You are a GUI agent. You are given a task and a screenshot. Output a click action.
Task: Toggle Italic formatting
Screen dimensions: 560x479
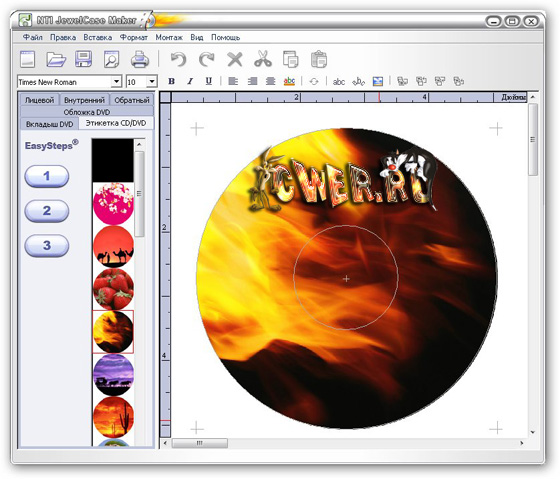pos(190,81)
